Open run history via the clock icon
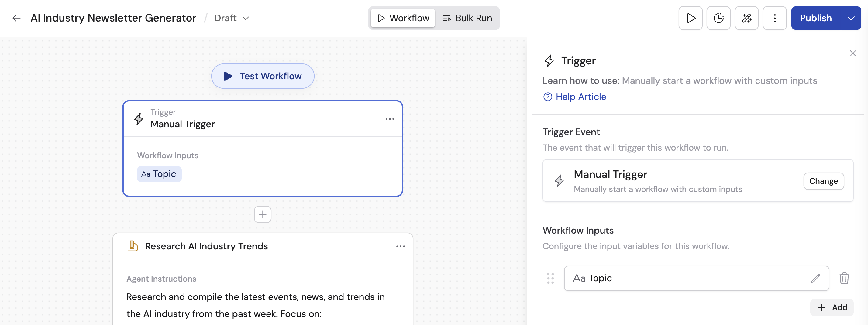The image size is (868, 325). coord(718,18)
